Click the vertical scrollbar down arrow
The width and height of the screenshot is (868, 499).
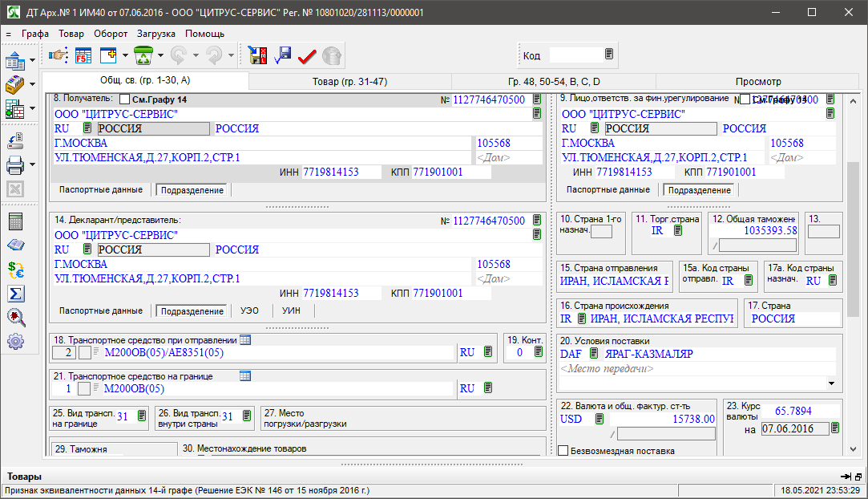853,449
